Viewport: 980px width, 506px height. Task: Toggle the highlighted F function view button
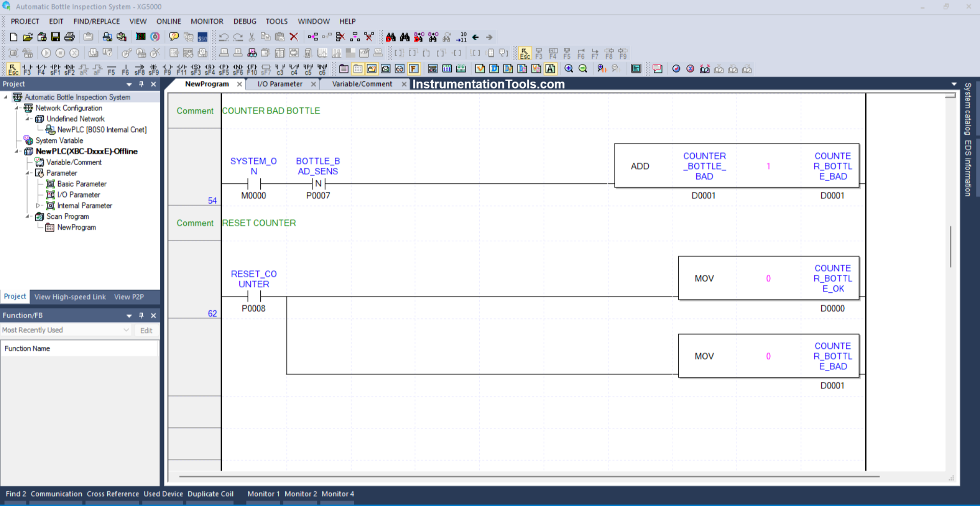[x=414, y=69]
